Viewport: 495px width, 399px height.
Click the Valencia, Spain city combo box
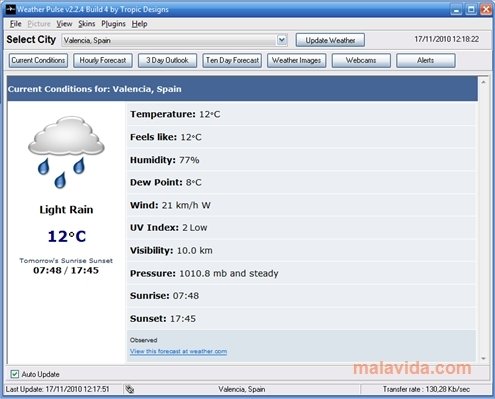[174, 40]
